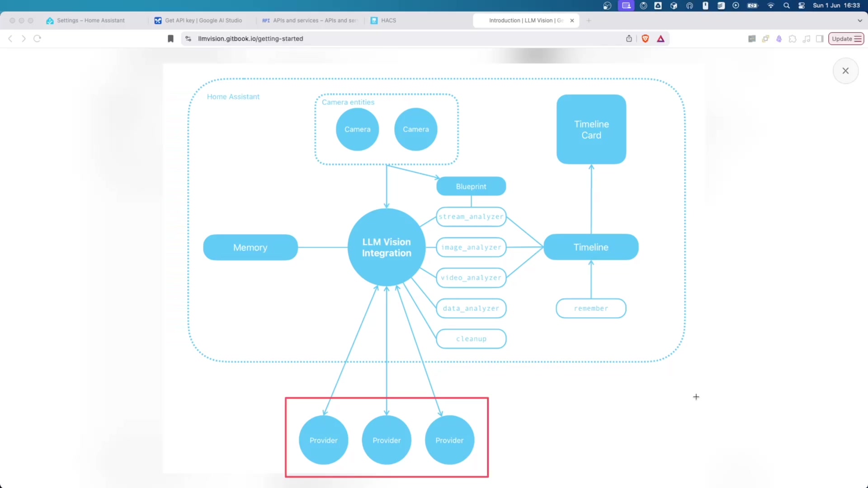Click the Brave Shields lion icon

click(x=645, y=39)
